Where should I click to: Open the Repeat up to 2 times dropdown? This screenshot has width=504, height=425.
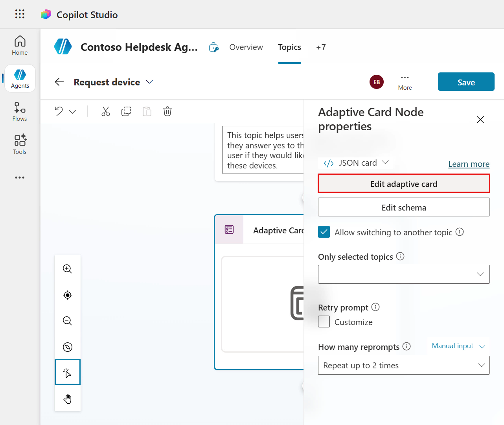pyautogui.click(x=404, y=365)
